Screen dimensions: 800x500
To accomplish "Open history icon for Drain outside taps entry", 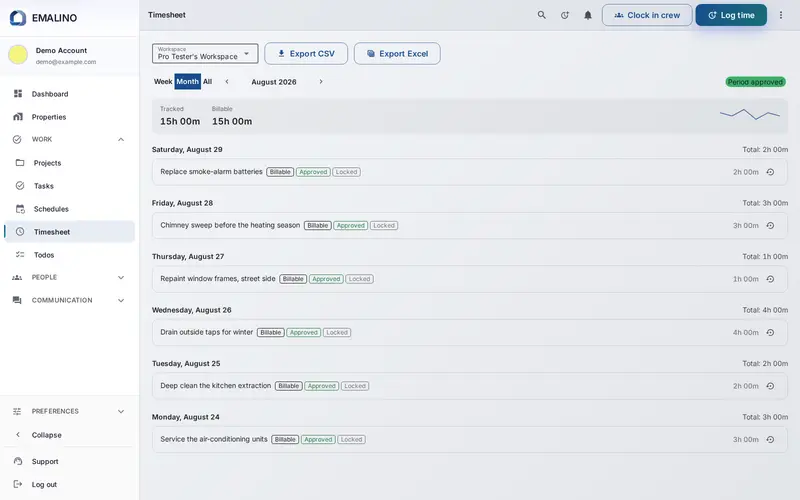I will click(x=770, y=333).
